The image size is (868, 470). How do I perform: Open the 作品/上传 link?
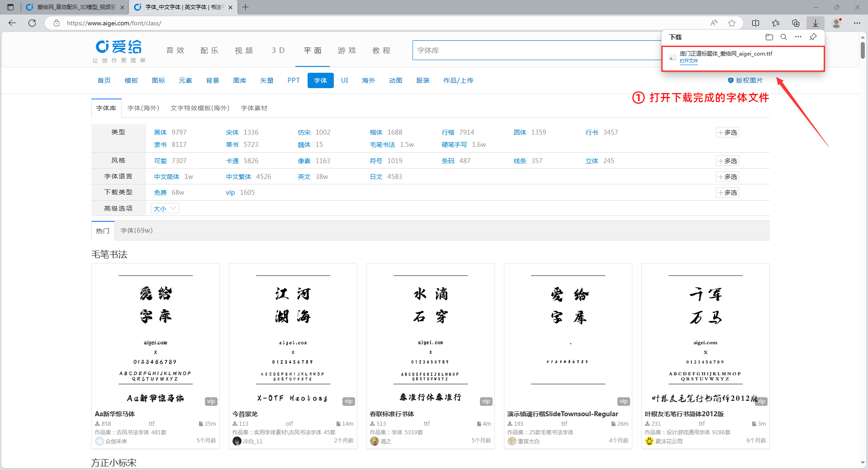click(x=458, y=80)
